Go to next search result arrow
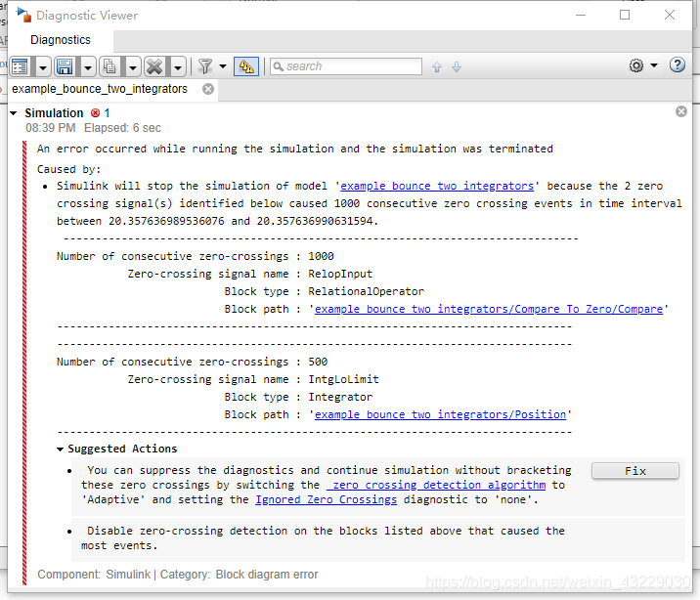Screen dimensions: 700x600 tap(457, 66)
